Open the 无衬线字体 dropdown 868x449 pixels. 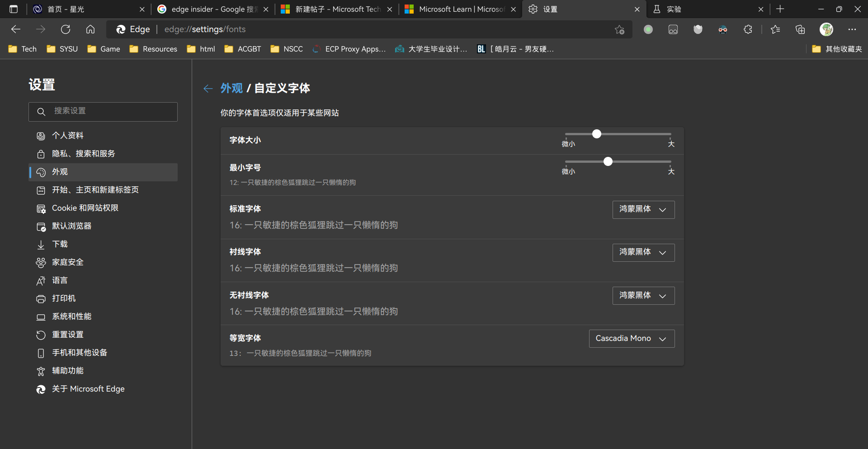[x=643, y=295]
